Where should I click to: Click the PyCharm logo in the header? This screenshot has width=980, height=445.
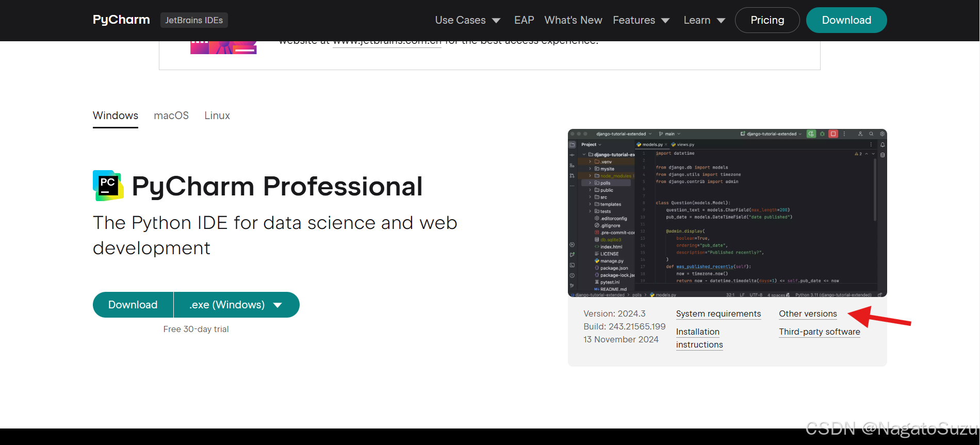[x=121, y=20]
